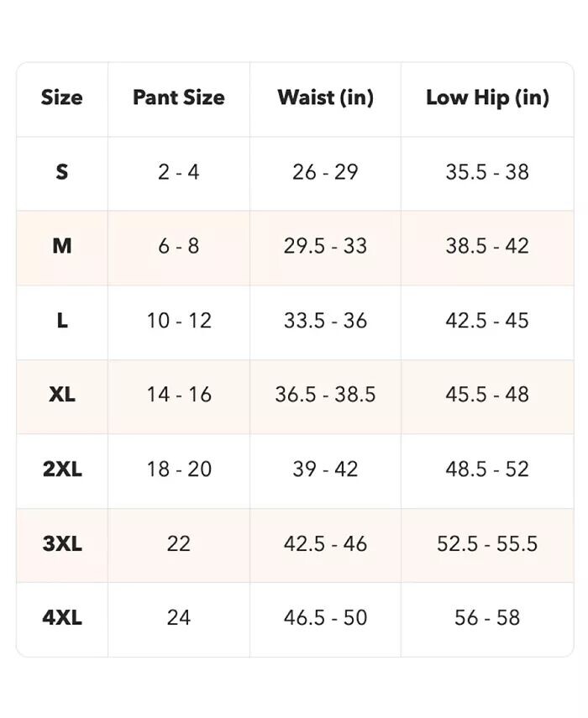Select the XL size row label
588x718 pixels.
tap(62, 395)
